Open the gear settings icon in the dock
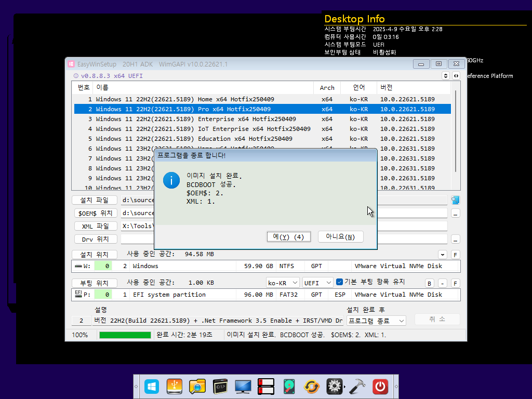This screenshot has width=532, height=399. [x=334, y=387]
